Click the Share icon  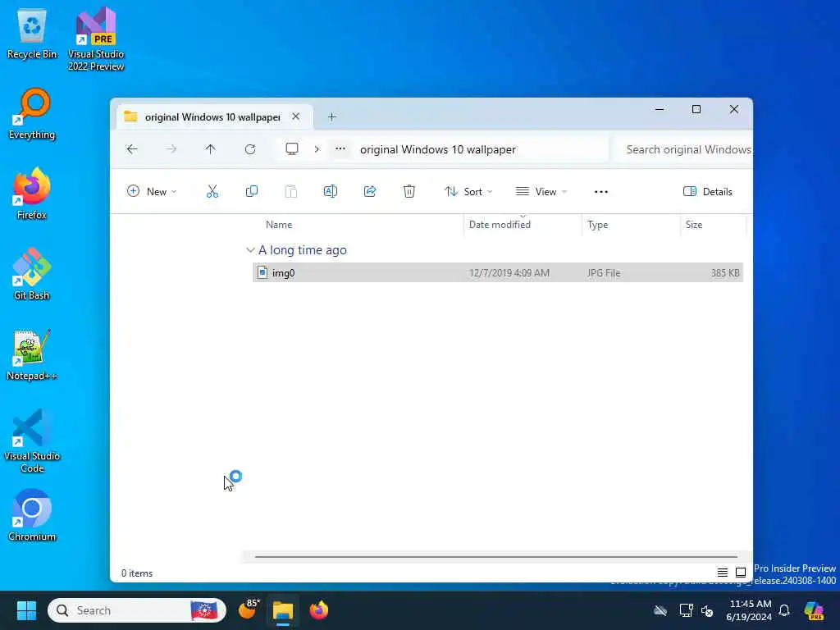pos(370,191)
